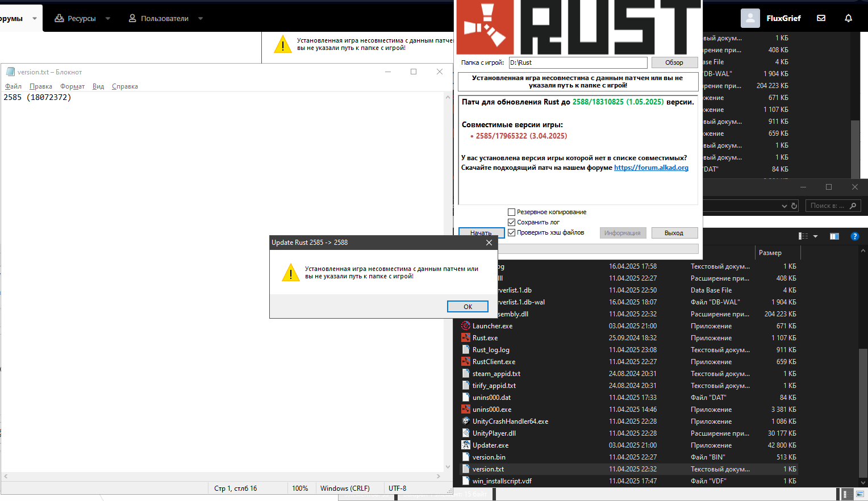Select the Updater.exe file icon

coord(466,445)
